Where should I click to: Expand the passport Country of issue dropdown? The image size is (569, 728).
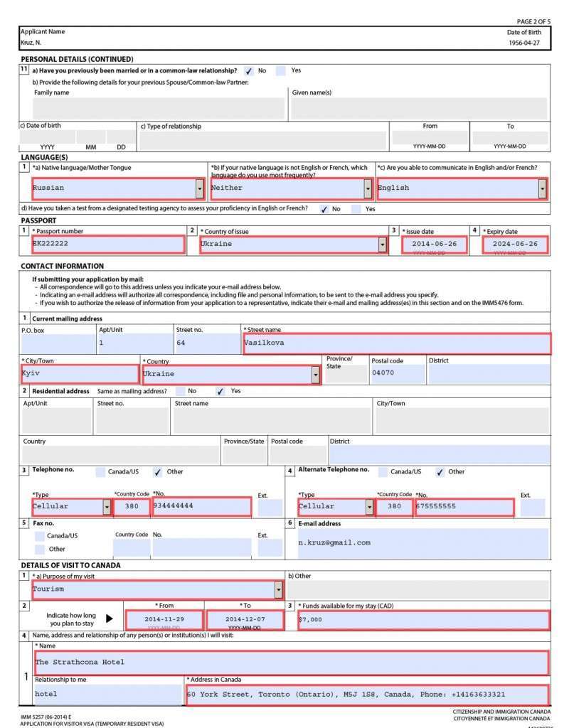[382, 245]
